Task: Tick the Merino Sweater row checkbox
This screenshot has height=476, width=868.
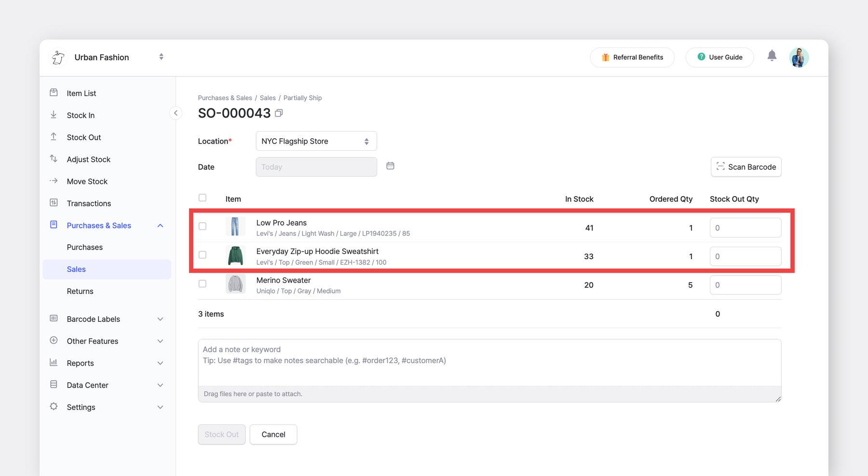Action: click(203, 284)
